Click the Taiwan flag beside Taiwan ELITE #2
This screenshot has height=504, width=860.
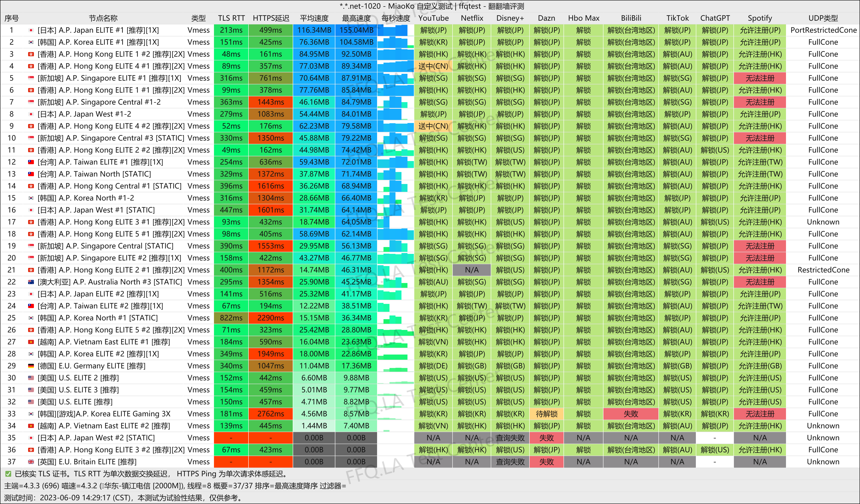click(x=31, y=306)
